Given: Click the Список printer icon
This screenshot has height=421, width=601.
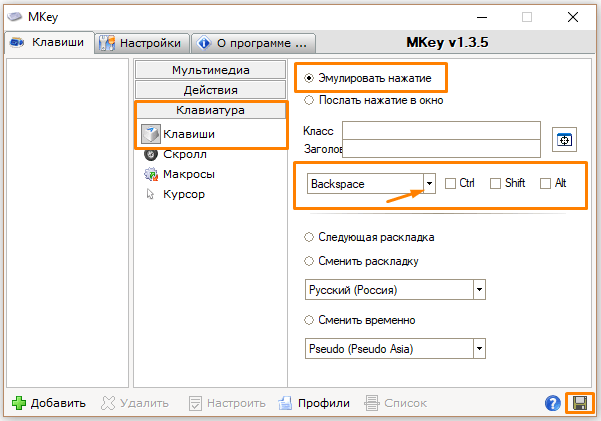Looking at the screenshot, I should [371, 403].
